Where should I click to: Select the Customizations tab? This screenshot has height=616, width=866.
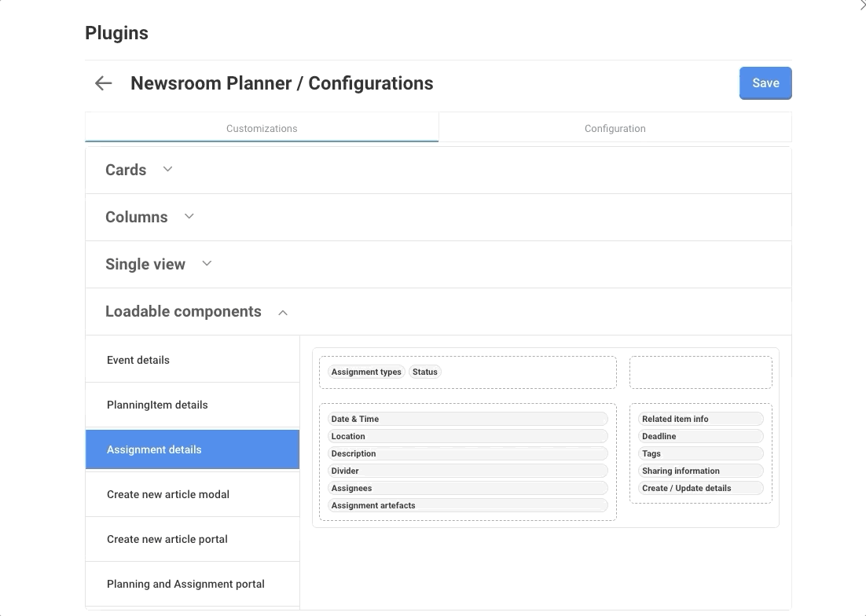pyautogui.click(x=262, y=128)
